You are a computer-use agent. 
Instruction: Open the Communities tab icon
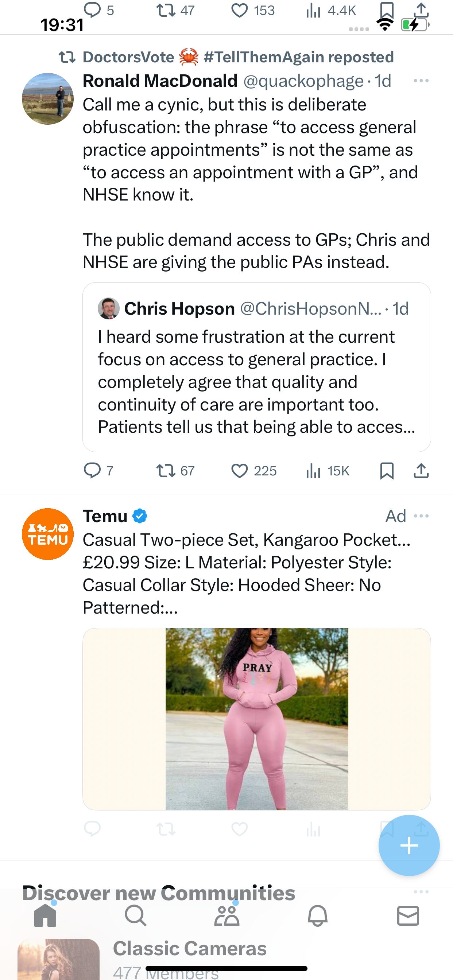click(x=226, y=915)
